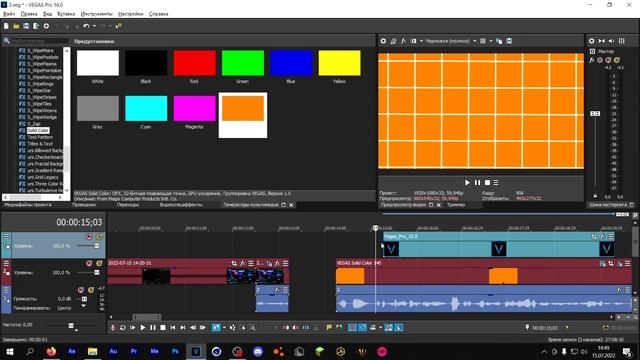Open the preview hamburger menu beside stop

click(496, 182)
